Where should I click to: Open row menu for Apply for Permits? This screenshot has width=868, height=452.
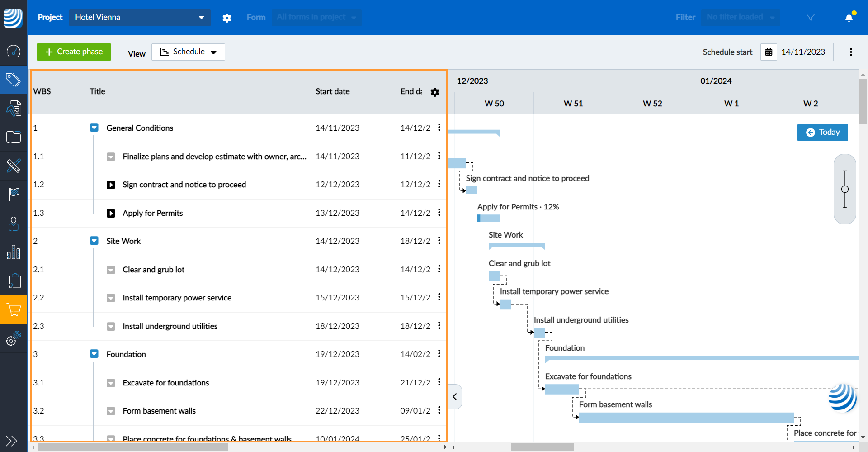tap(439, 213)
